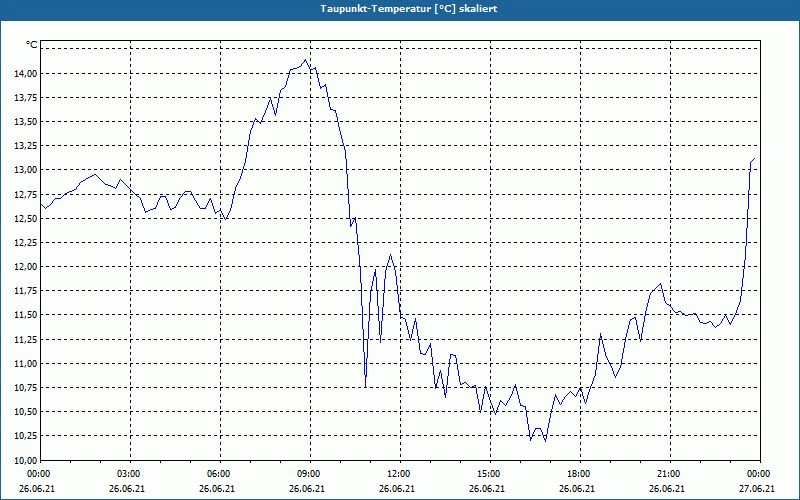The image size is (800, 500).
Task: Select the 11,00 y-axis label
Action: click(24, 364)
